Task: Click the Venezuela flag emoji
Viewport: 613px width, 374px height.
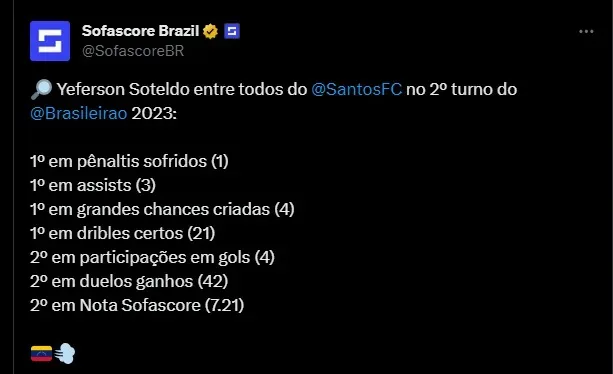Action: (x=41, y=354)
